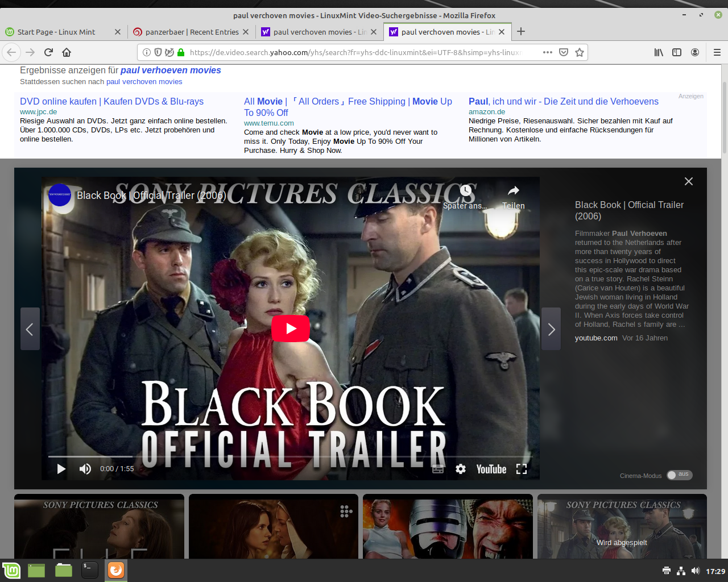Click the Später ansehen clock icon
The image size is (728, 582).
[x=465, y=190]
